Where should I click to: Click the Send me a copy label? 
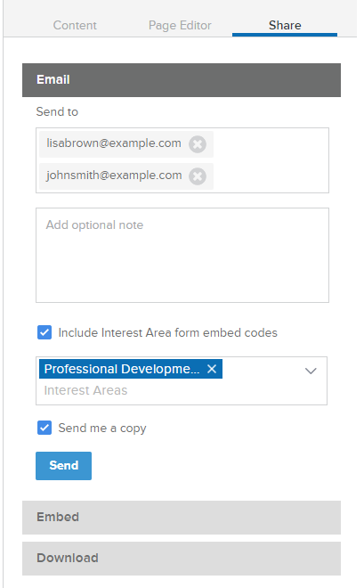(102, 428)
